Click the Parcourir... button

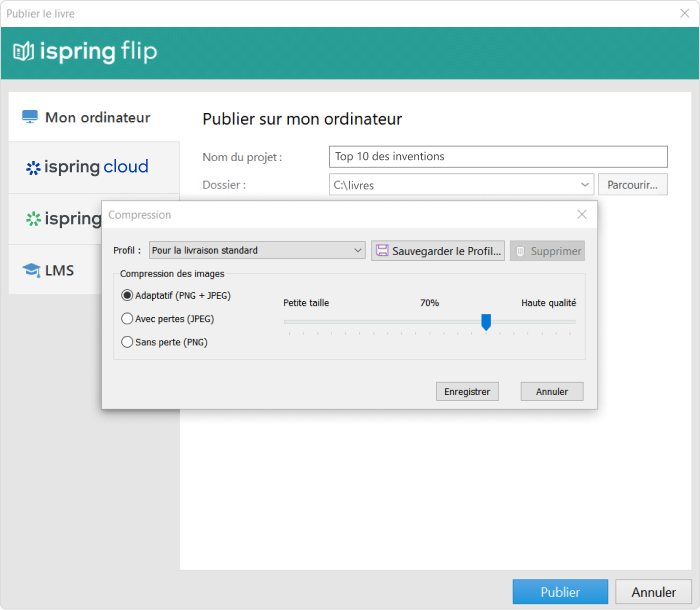[x=633, y=184]
